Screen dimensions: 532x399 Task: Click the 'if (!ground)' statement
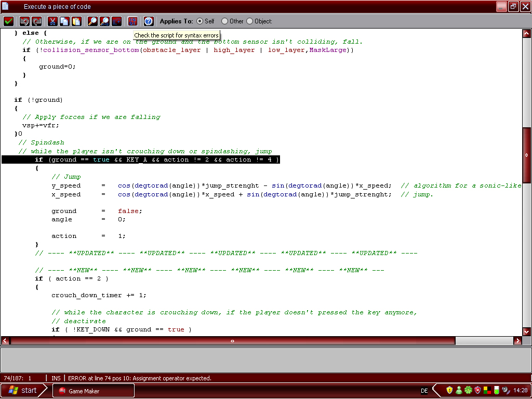38,100
